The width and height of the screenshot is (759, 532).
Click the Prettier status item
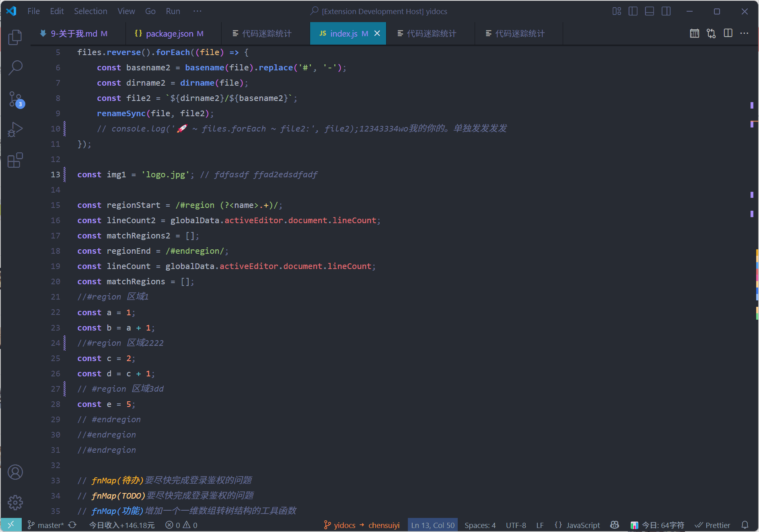click(x=712, y=525)
